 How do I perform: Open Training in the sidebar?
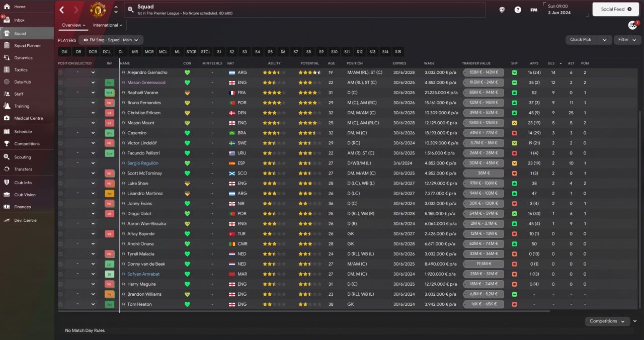(27, 106)
